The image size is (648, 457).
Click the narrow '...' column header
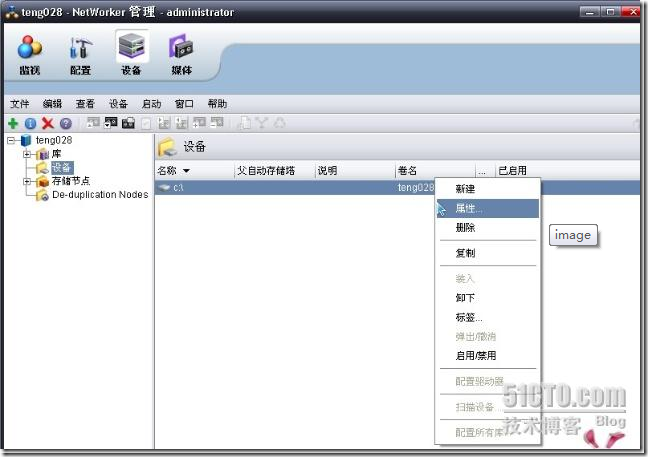[485, 171]
